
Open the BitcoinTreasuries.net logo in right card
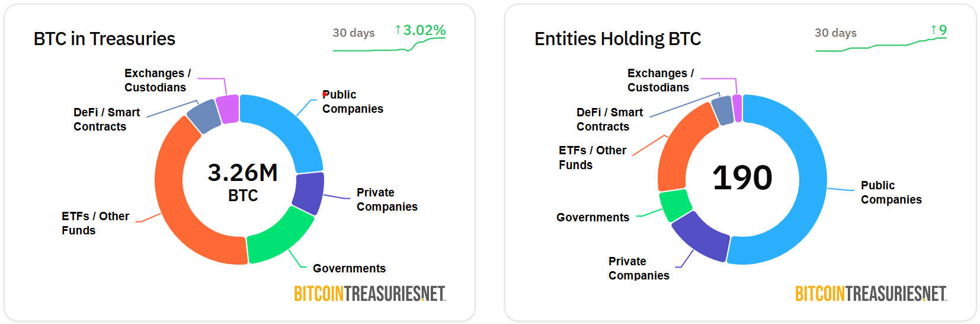point(871,294)
